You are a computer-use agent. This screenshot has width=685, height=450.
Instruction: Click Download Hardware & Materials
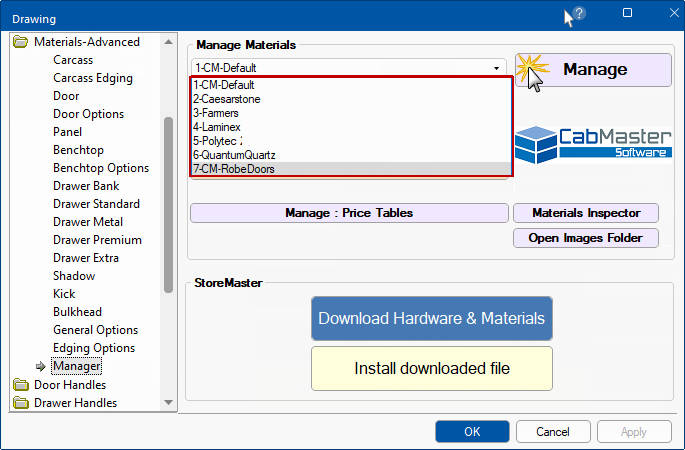coord(431,318)
